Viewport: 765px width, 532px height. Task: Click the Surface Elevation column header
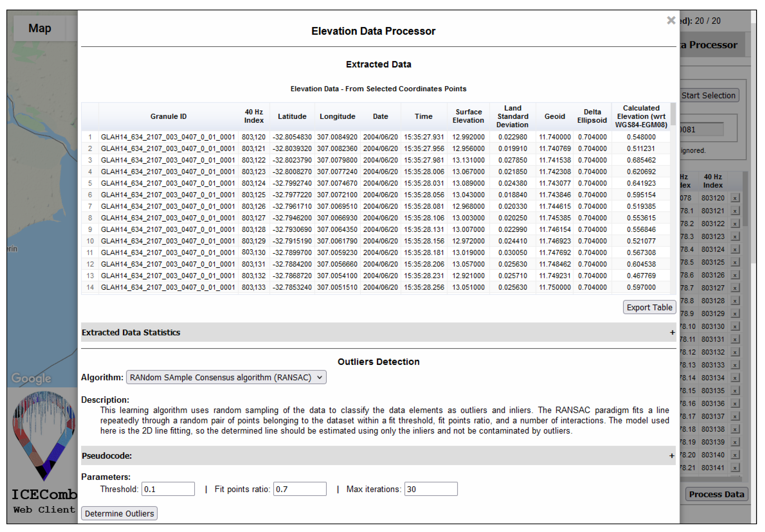pyautogui.click(x=468, y=117)
